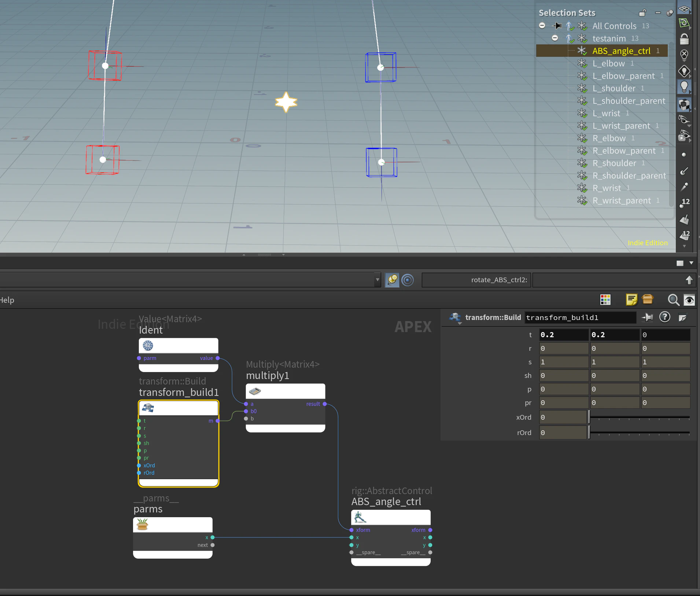This screenshot has width=700, height=596.
Task: Click the control icon next to L_wrist_parent
Action: (582, 126)
